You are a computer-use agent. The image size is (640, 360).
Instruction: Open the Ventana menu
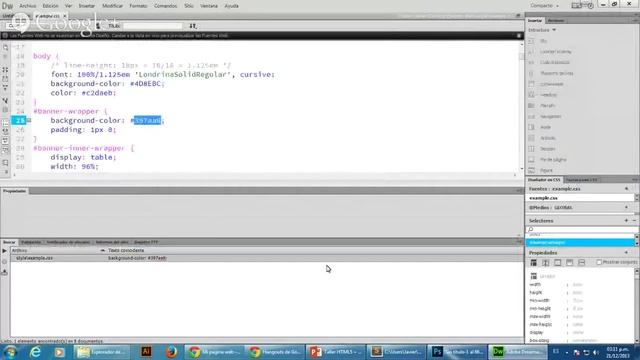click(x=209, y=6)
